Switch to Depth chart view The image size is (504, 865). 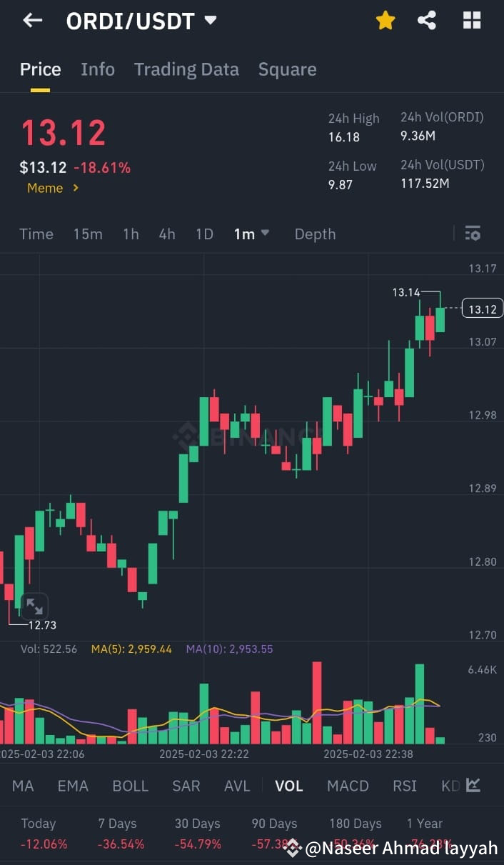pyautogui.click(x=315, y=234)
